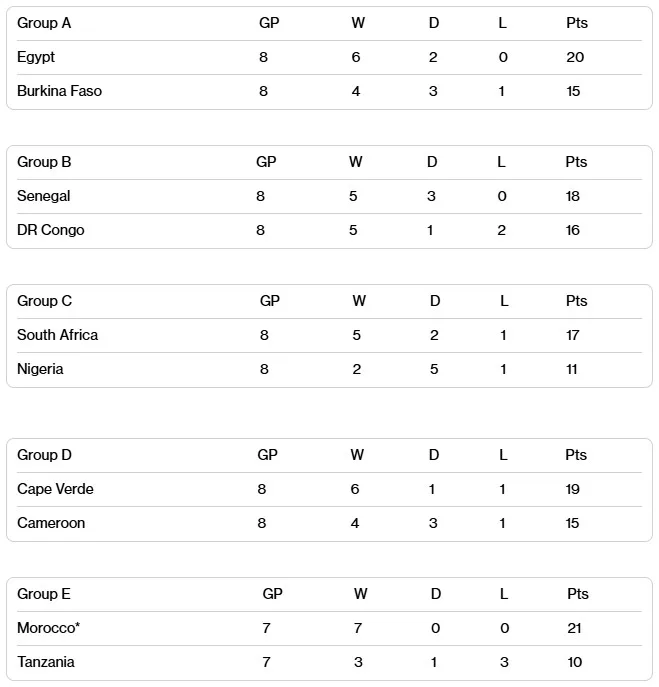659x687 pixels.
Task: Click the Group B header label
Action: (x=44, y=162)
